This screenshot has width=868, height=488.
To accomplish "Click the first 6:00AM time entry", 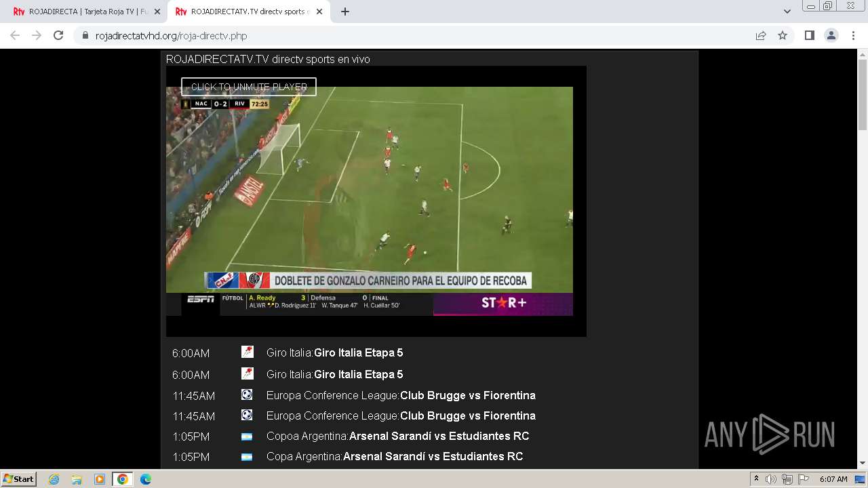I will coord(191,353).
